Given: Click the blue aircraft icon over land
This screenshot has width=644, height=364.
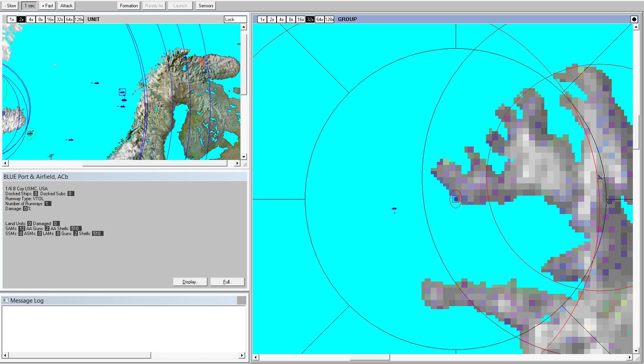Looking at the screenshot, I should pyautogui.click(x=600, y=177).
